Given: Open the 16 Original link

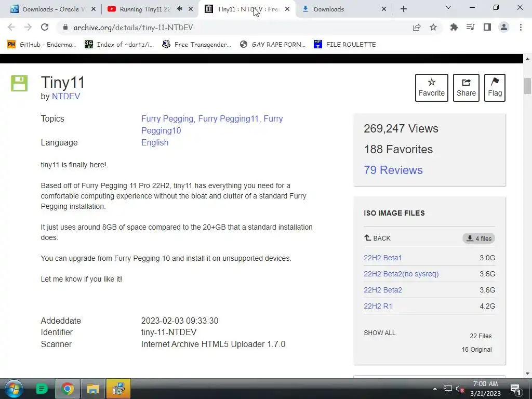Looking at the screenshot, I should [x=477, y=350].
